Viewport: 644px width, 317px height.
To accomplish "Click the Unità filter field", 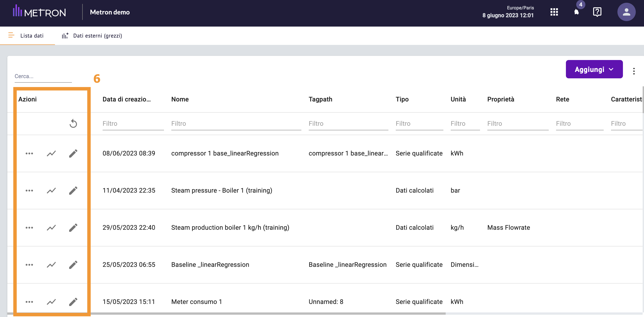I will [465, 123].
